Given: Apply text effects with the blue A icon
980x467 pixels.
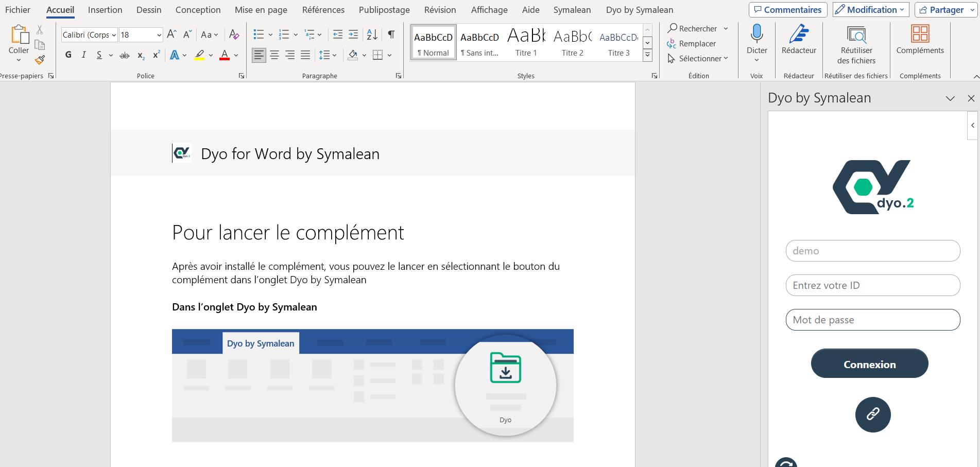Looking at the screenshot, I should [175, 55].
